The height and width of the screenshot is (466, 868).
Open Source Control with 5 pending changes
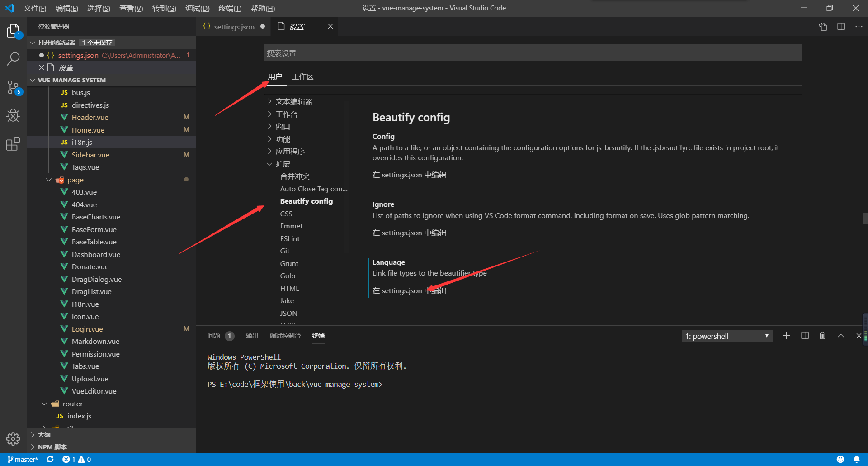(13, 87)
